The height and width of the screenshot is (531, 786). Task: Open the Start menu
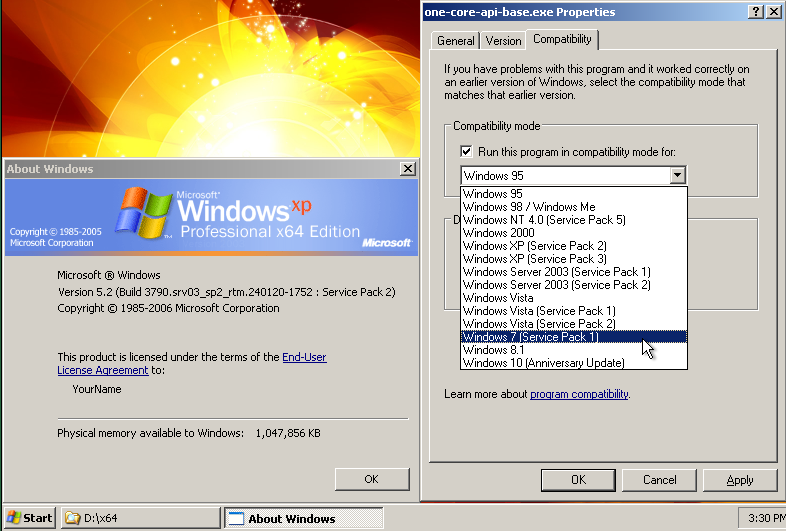(x=29, y=518)
